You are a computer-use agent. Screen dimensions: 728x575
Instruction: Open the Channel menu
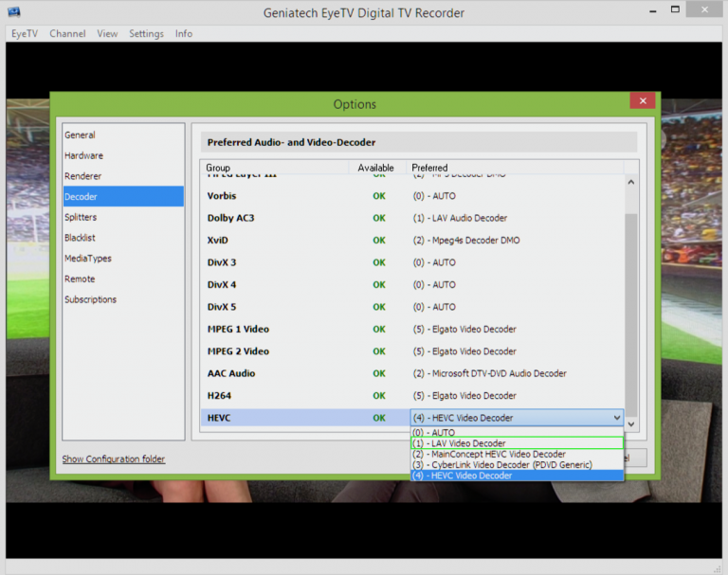[x=67, y=34]
